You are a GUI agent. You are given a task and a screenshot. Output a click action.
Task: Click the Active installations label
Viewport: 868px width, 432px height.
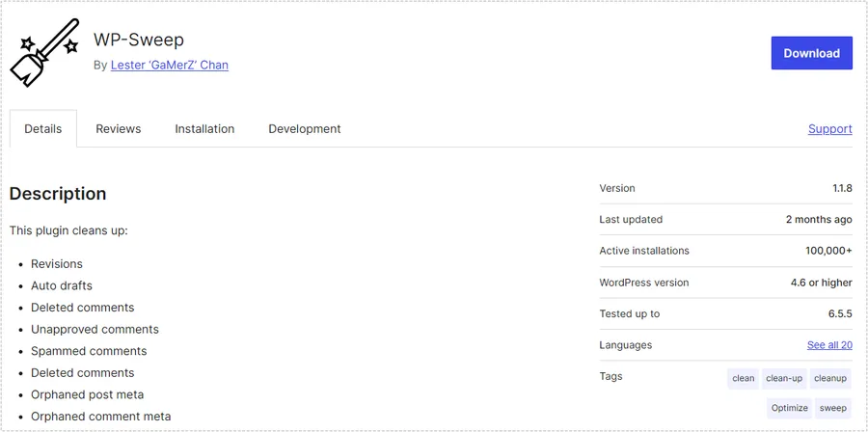644,251
